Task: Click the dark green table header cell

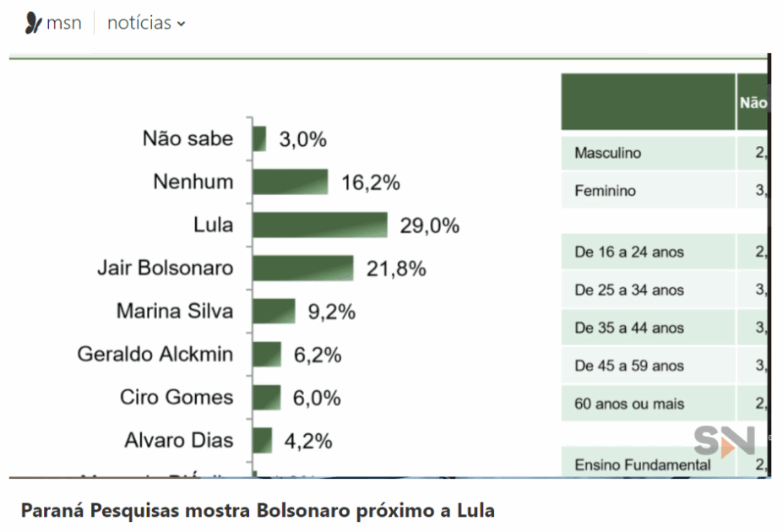Action: 648,102
